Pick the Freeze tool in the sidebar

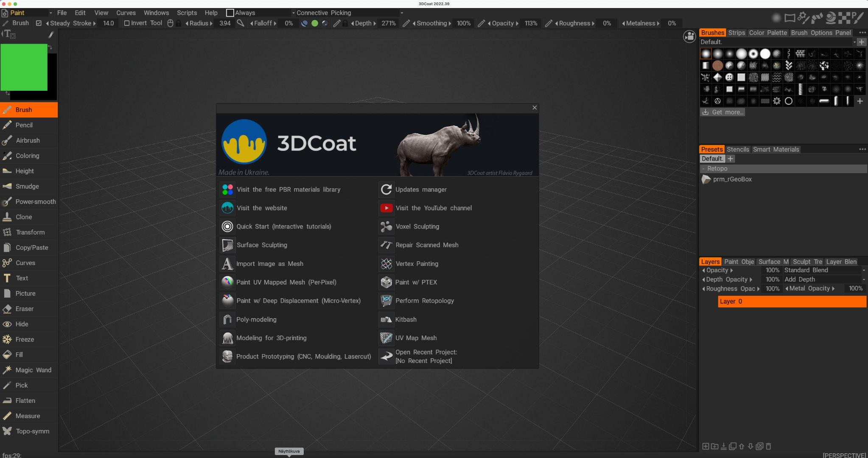click(25, 339)
